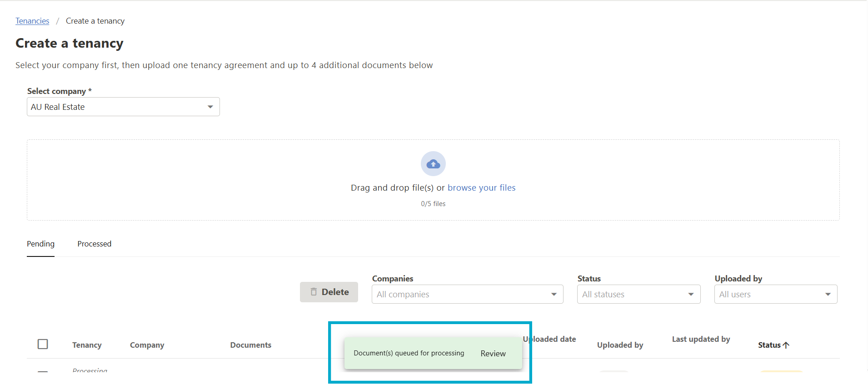Click the Last updated by column header
868x384 pixels.
pos(701,339)
